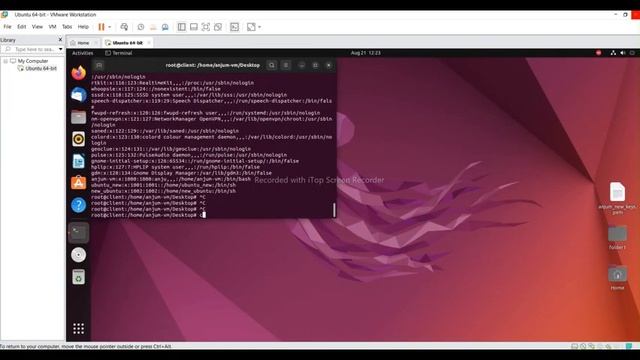This screenshot has height=360, width=640.
Task: Select Ubuntu 64-bit in the library tree
Action: point(37,69)
